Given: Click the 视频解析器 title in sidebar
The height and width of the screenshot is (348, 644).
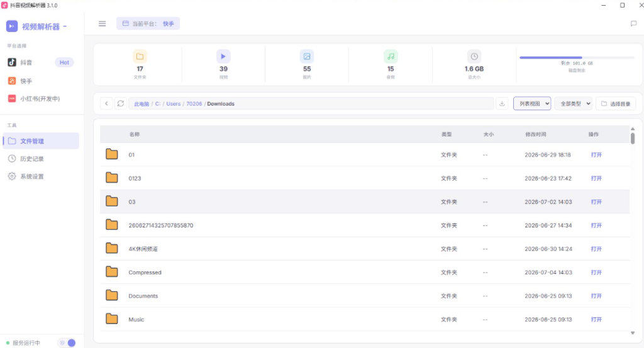Looking at the screenshot, I should click(41, 26).
